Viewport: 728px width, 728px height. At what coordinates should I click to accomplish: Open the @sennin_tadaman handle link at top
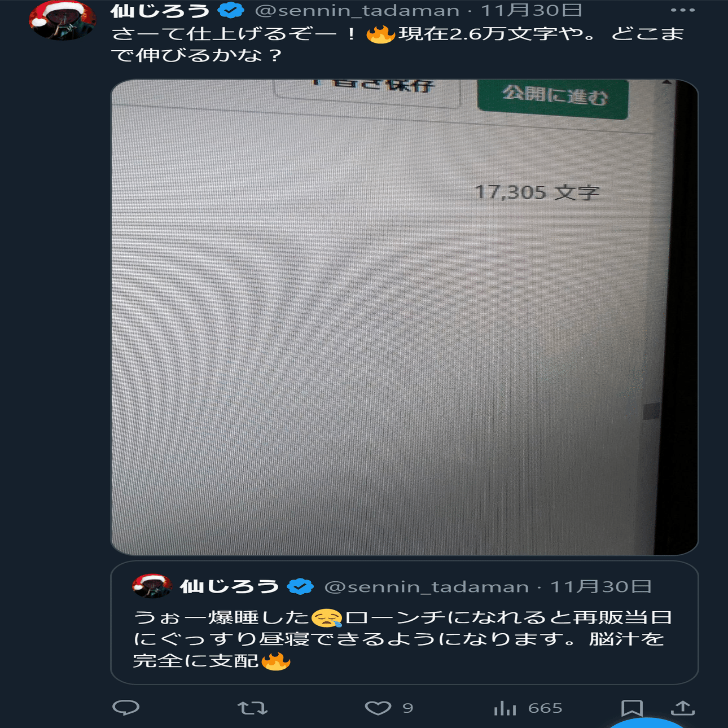point(357,10)
